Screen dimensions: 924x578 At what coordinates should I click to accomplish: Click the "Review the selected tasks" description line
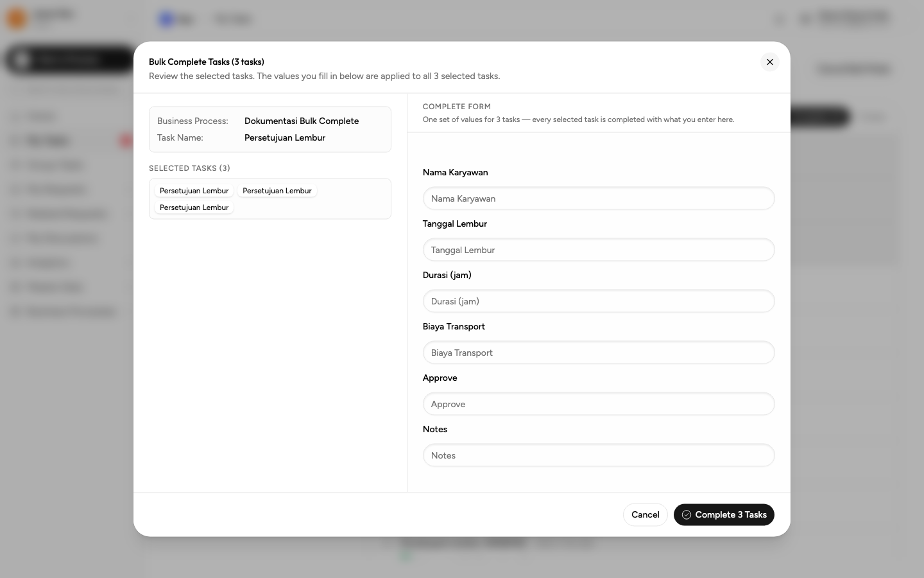coord(325,76)
